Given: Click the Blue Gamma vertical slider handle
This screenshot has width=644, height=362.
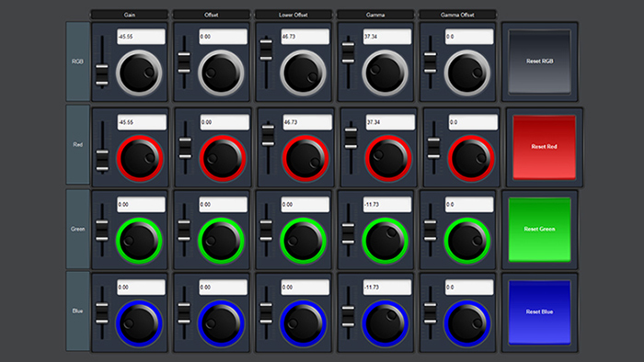Looking at the screenshot, I should click(349, 316).
